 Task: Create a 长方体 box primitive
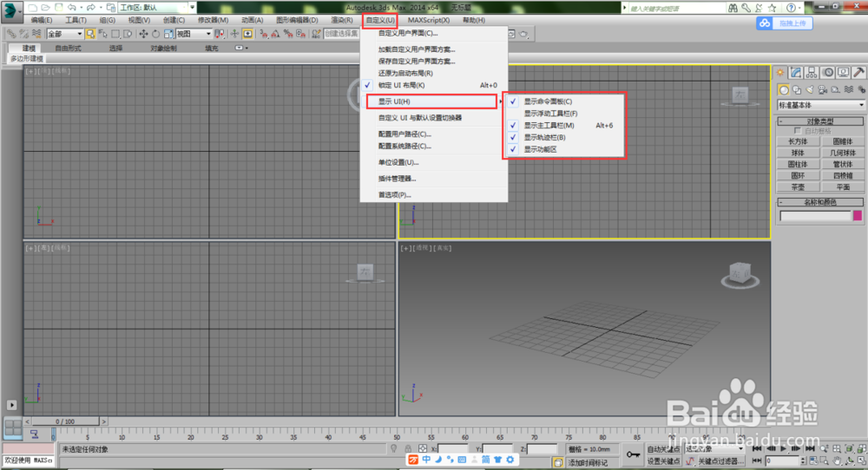coord(798,141)
